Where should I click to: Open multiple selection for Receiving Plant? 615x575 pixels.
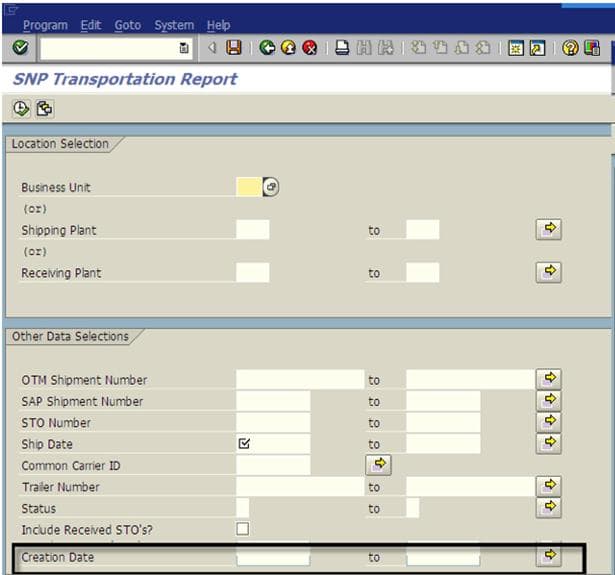[549, 272]
